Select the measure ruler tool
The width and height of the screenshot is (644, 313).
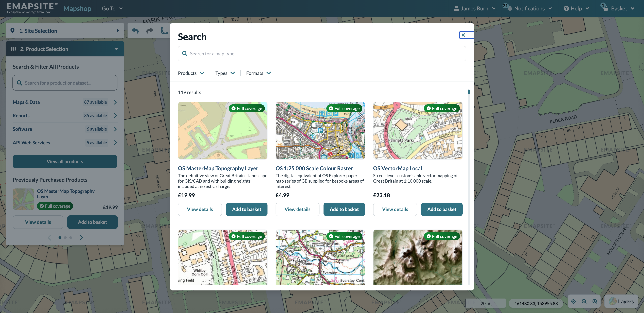coord(164,31)
